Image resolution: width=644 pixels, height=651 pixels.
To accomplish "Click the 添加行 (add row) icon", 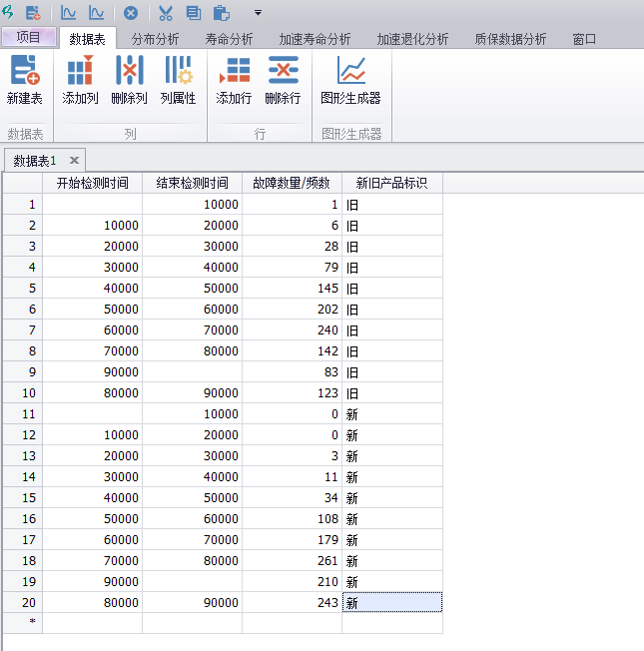I will (234, 79).
